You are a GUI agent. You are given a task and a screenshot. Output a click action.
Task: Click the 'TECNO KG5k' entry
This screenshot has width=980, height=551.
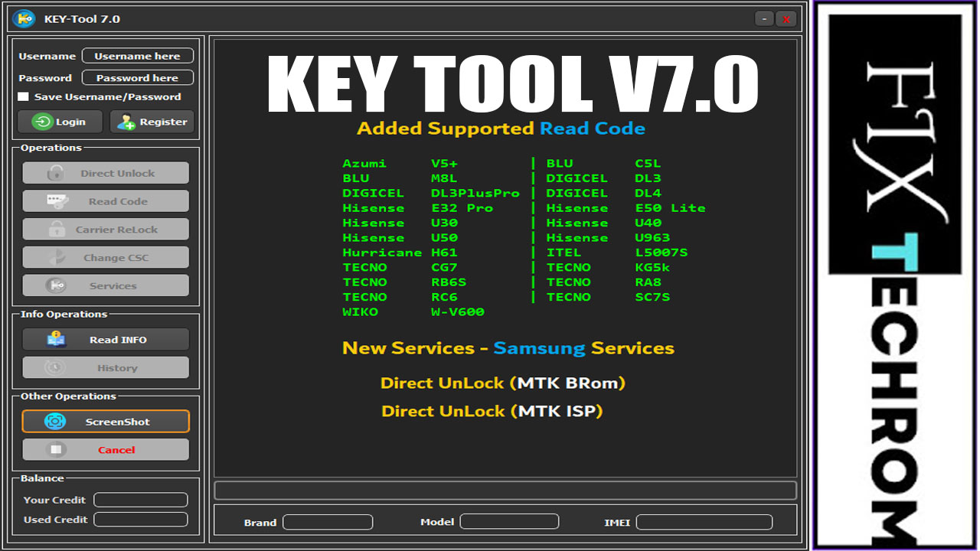[x=608, y=267]
